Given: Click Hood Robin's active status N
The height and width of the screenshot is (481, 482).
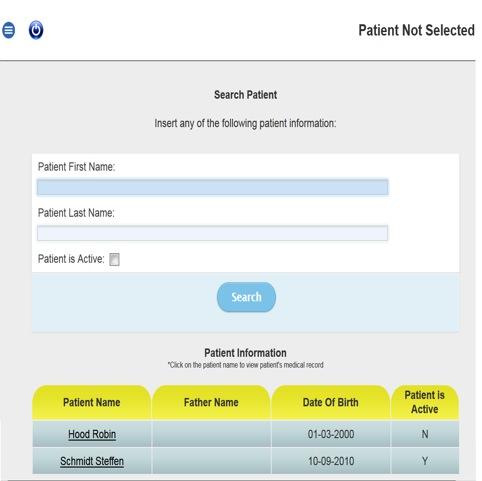Looking at the screenshot, I should 425,434.
